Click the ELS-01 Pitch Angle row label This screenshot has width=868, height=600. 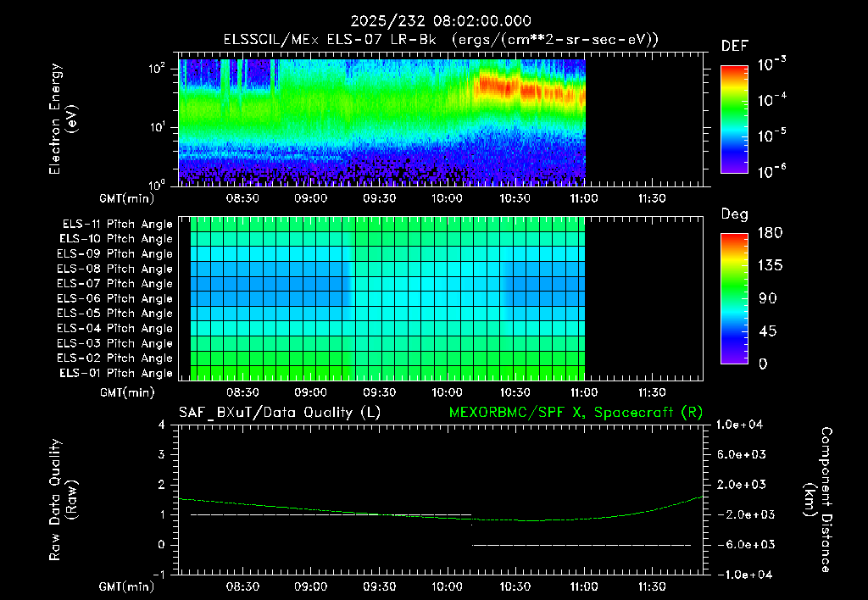click(x=116, y=373)
